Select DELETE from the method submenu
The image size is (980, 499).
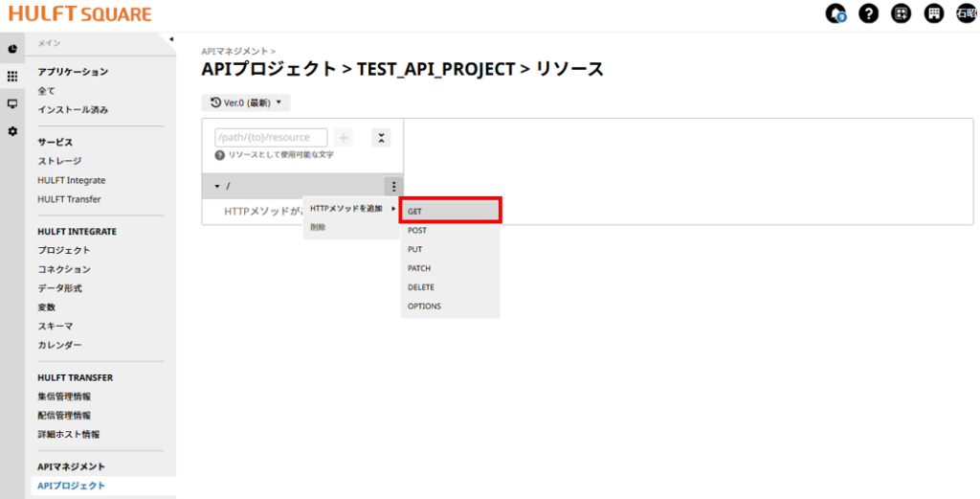[450, 287]
